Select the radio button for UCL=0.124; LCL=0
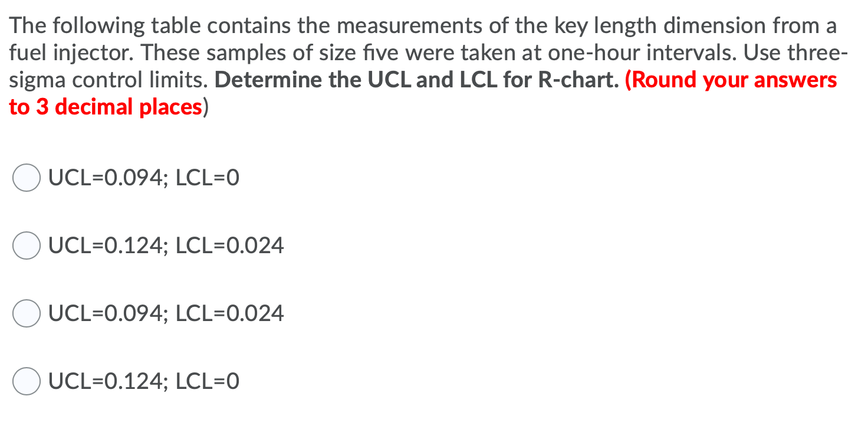Image resolution: width=868 pixels, height=432 pixels. click(26, 381)
